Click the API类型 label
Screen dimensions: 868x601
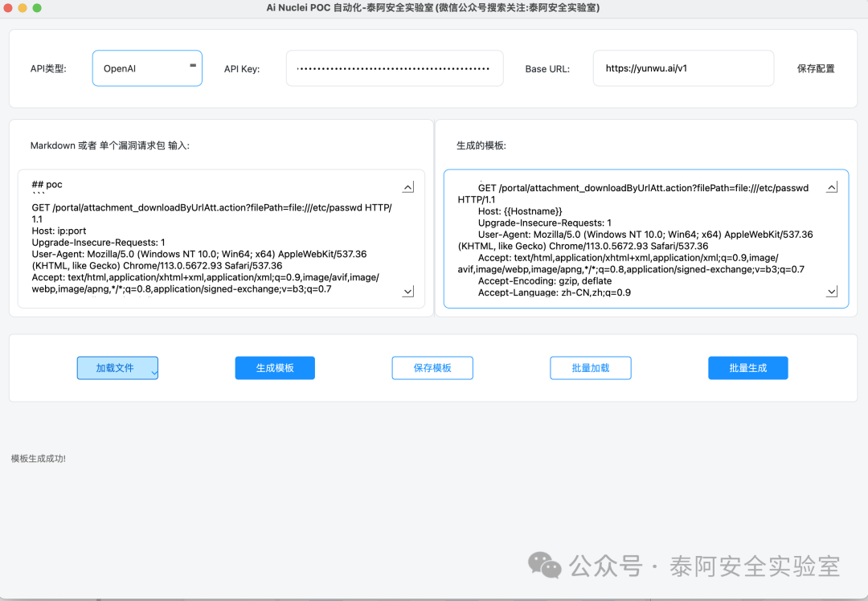coord(48,68)
